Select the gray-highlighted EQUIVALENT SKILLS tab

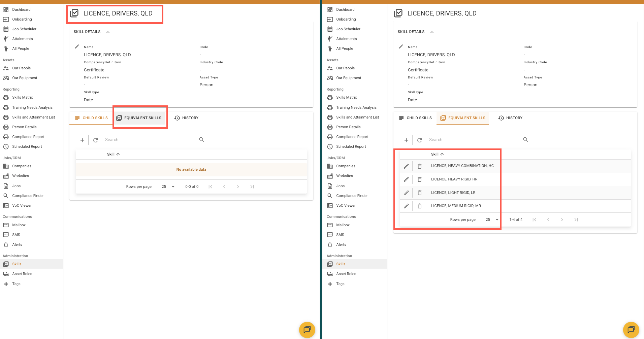(139, 118)
